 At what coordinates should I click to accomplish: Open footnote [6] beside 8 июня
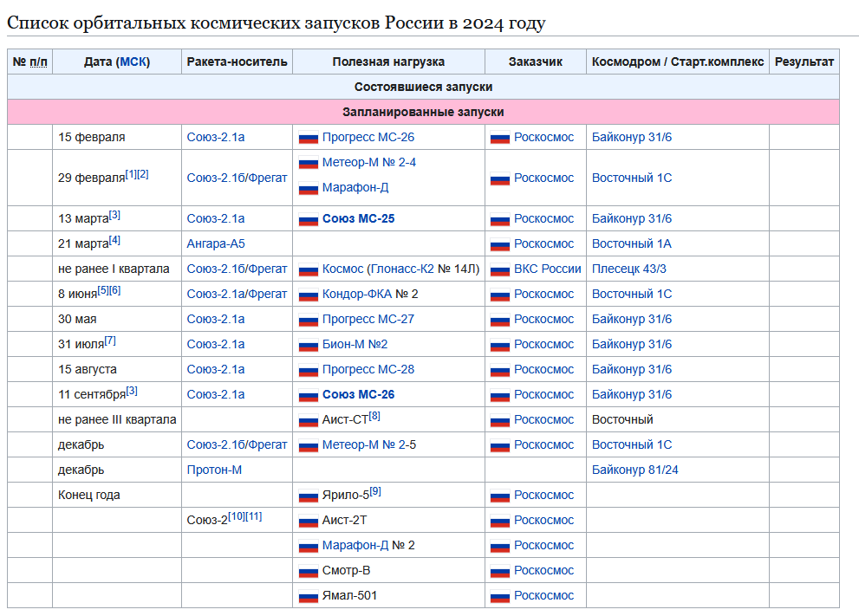click(x=115, y=291)
